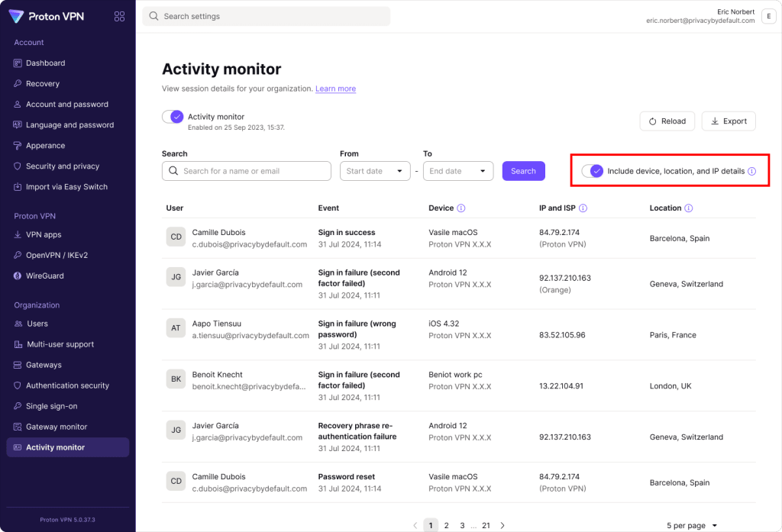Click version label Proton VPN 5.0.37.3
782x532 pixels.
click(67, 520)
